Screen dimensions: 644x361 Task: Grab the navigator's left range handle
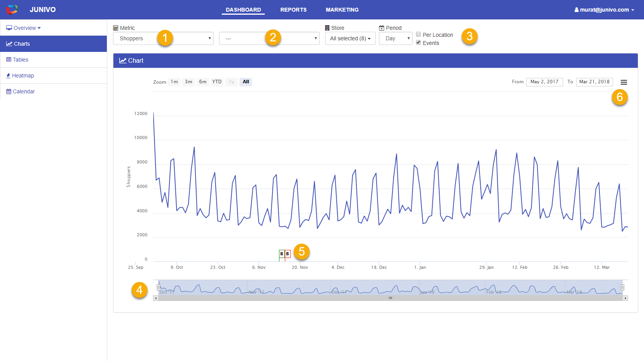tap(158, 287)
